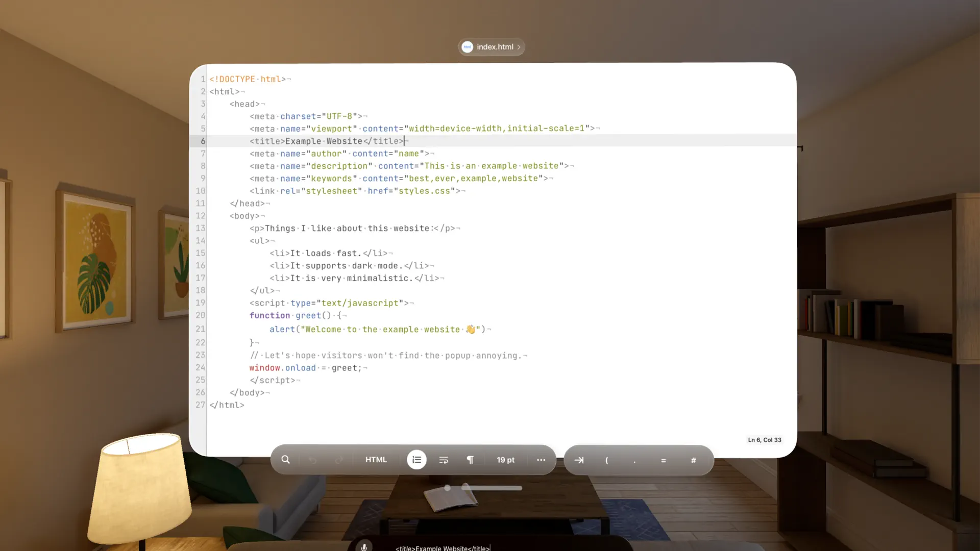Image resolution: width=980 pixels, height=551 pixels.
Task: Open the 19 pt font size menu
Action: pyautogui.click(x=505, y=460)
